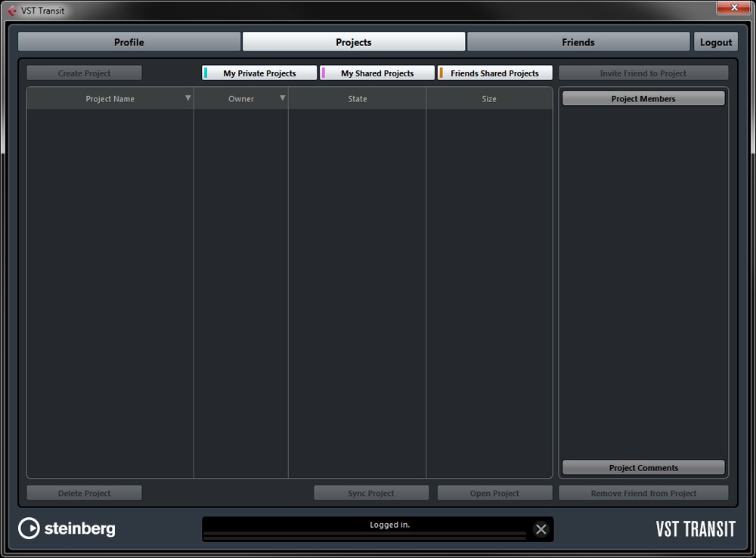Dismiss the Logged in status message
This screenshot has width=756, height=558.
click(541, 529)
